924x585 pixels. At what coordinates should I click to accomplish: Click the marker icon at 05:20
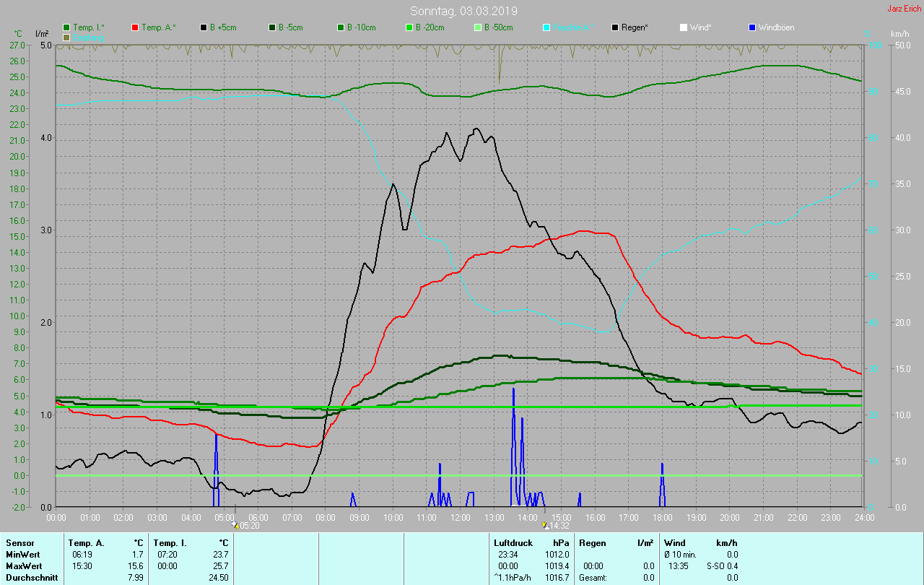click(x=235, y=526)
